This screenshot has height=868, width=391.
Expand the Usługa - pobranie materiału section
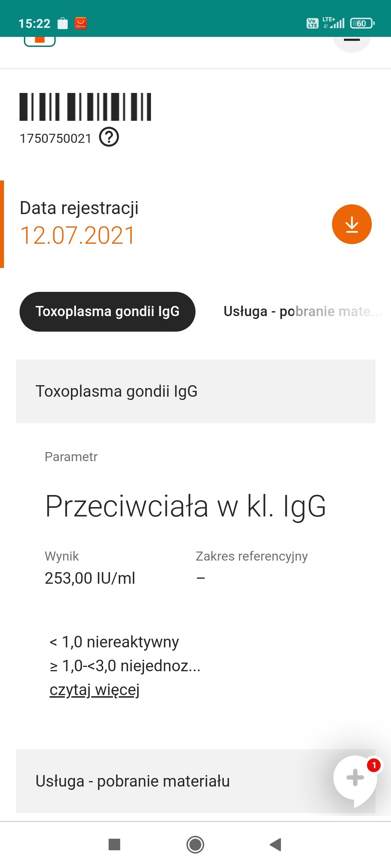(174, 781)
